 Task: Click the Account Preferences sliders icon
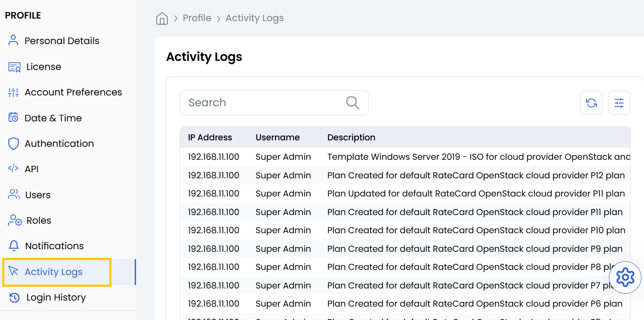tap(13, 92)
